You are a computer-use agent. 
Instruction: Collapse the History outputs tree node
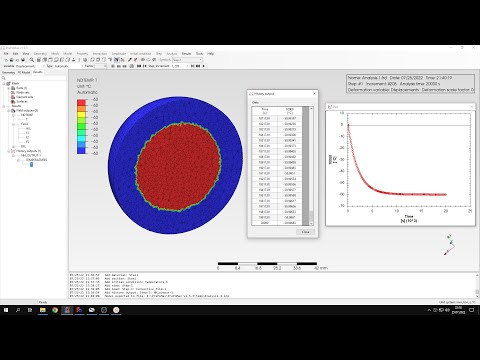[9, 151]
